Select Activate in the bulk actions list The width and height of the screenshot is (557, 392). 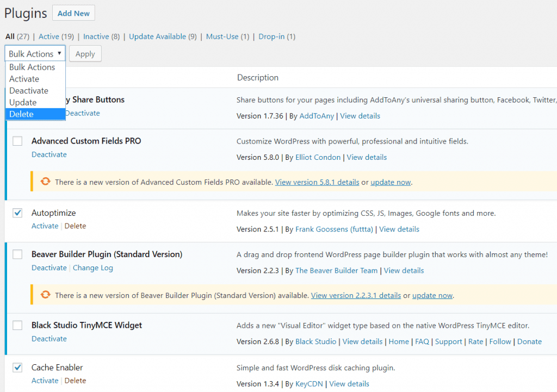pyautogui.click(x=35, y=79)
